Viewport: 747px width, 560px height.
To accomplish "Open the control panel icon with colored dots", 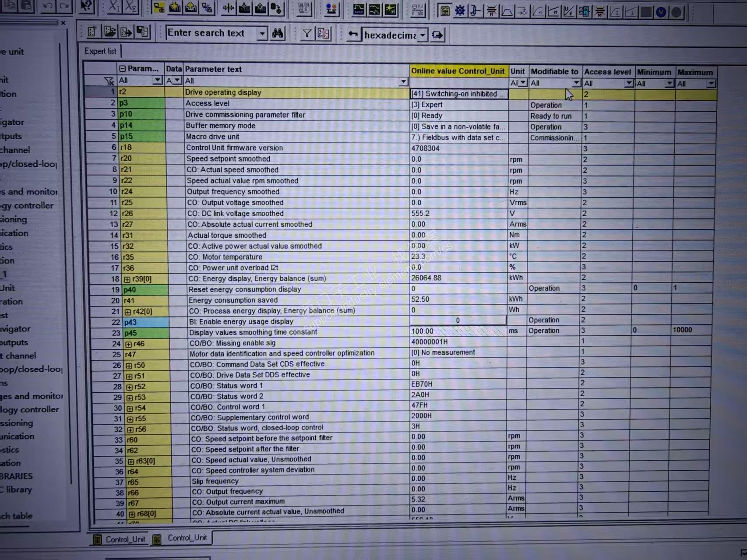I will tap(331, 9).
